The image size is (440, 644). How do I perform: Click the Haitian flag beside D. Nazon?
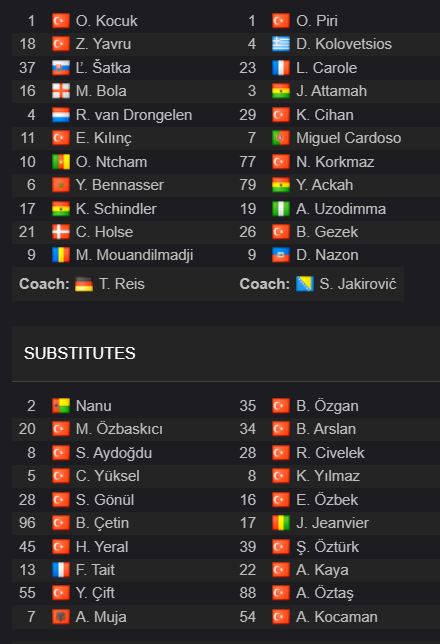[281, 255]
